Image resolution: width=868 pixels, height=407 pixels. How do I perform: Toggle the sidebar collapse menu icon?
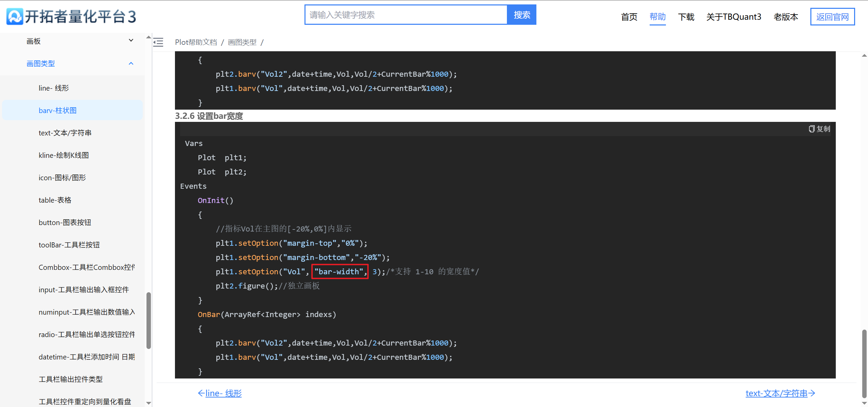pyautogui.click(x=158, y=42)
